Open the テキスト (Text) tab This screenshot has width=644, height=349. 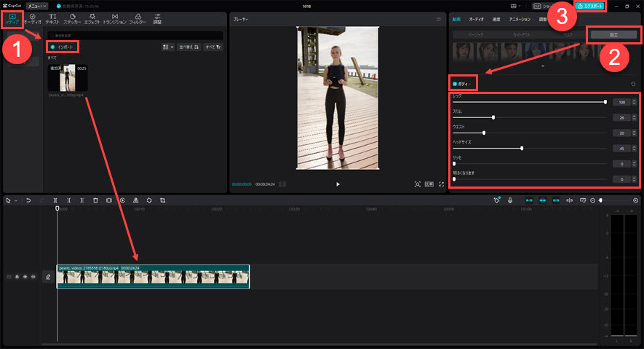(52, 19)
